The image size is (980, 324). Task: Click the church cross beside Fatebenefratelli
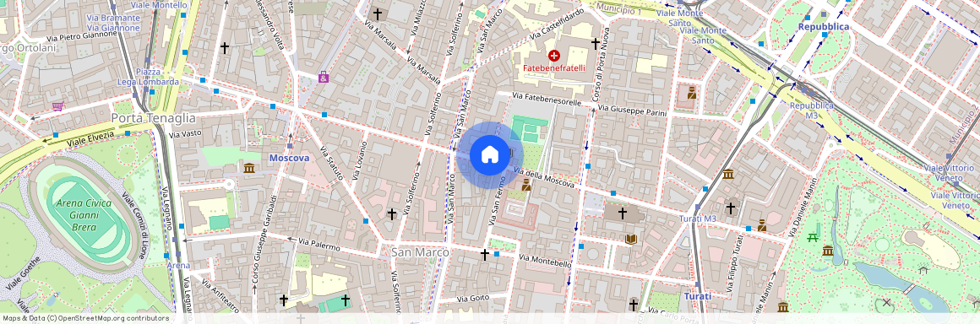(x=595, y=44)
